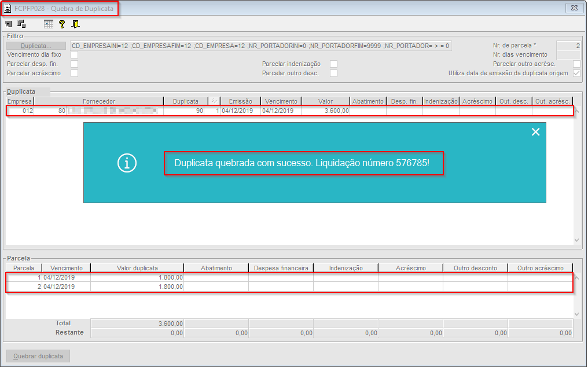
Task: Click the success message text about Liquidação 576785
Action: (302, 163)
